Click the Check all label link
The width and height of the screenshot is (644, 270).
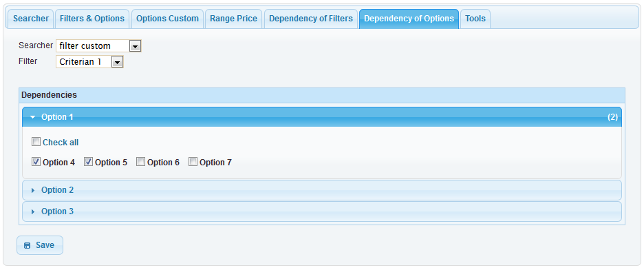coord(61,143)
